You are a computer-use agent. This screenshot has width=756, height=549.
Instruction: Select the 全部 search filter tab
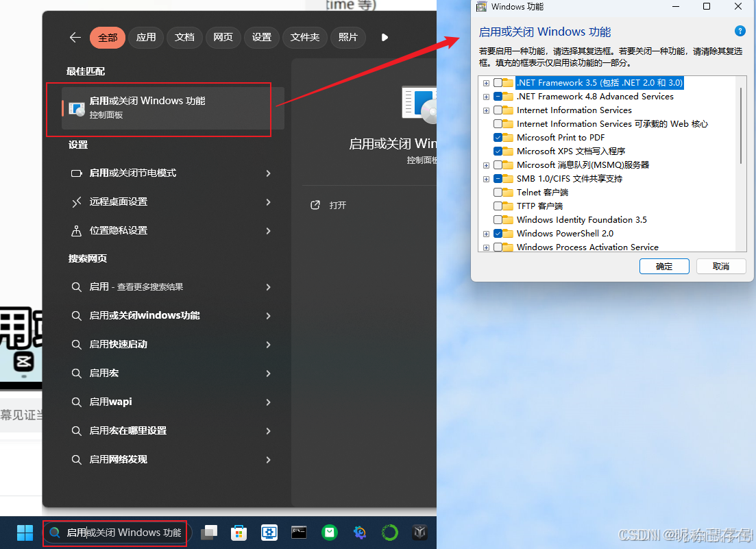coord(108,37)
